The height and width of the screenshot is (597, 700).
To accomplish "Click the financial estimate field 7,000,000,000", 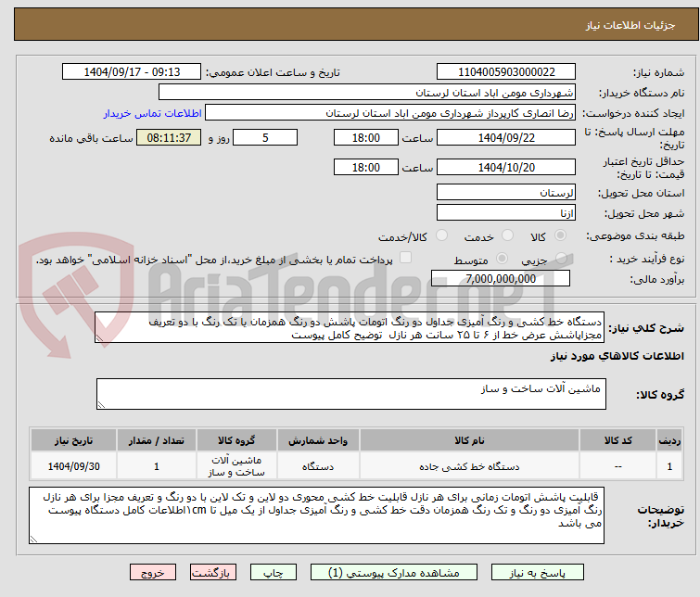I will 501,279.
